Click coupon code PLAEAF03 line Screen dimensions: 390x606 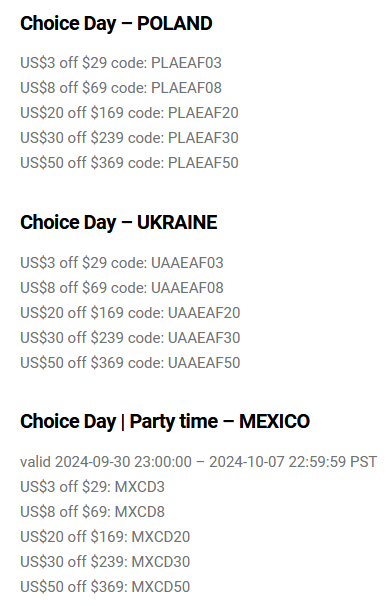coord(121,63)
